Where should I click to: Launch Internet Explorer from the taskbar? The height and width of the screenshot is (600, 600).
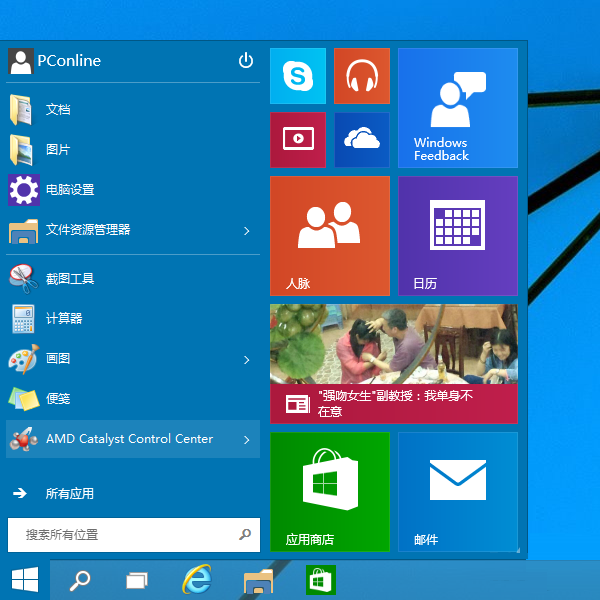197,580
